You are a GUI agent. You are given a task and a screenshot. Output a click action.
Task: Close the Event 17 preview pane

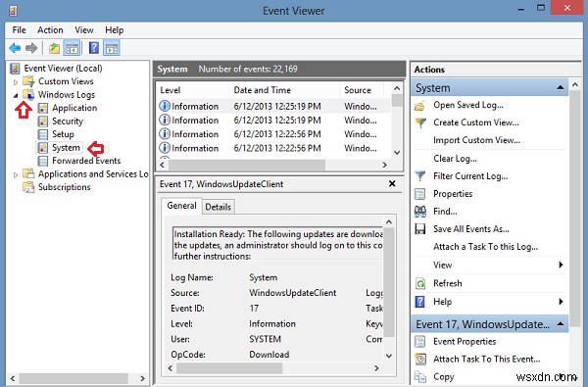pos(392,184)
